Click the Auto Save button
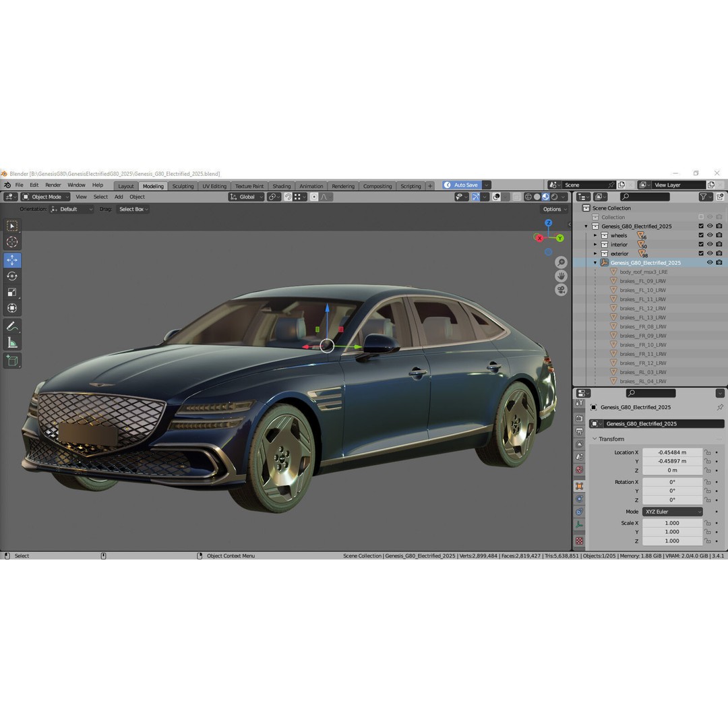The width and height of the screenshot is (728, 728). click(x=462, y=185)
